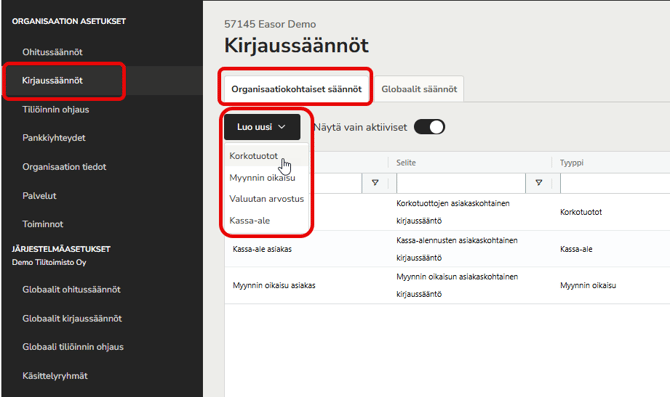Open Globaalit kirjaussäännöt
Screen dimensions: 670x397
click(72, 318)
